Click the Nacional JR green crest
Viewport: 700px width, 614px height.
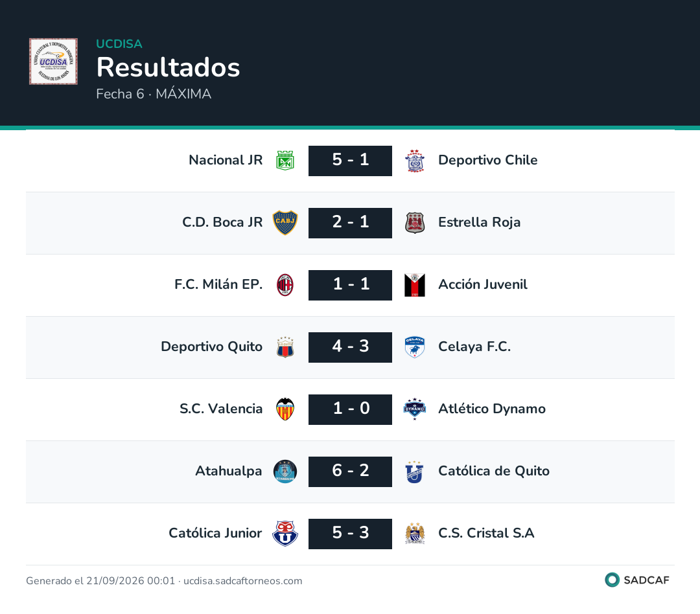[285, 161]
